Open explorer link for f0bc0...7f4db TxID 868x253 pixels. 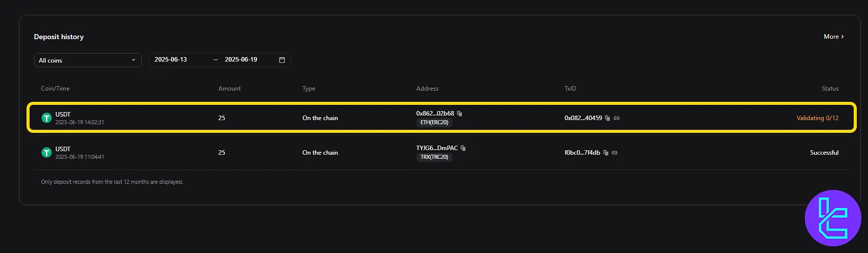pos(615,153)
